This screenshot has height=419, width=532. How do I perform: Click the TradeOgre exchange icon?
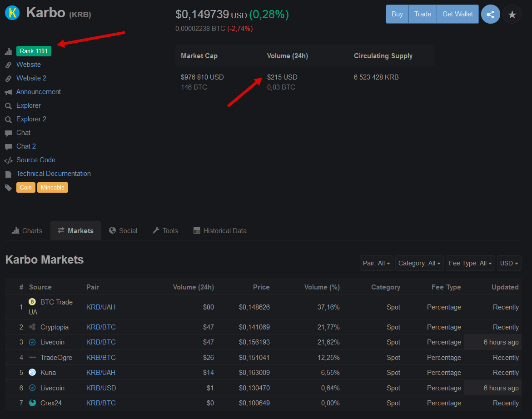[x=32, y=357]
